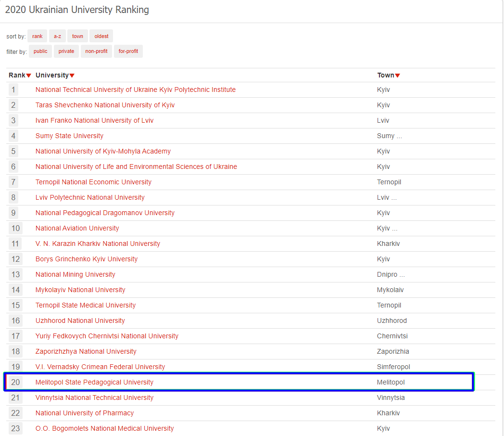Select Uzhhorod National University
504x436 pixels.
tap(80, 321)
